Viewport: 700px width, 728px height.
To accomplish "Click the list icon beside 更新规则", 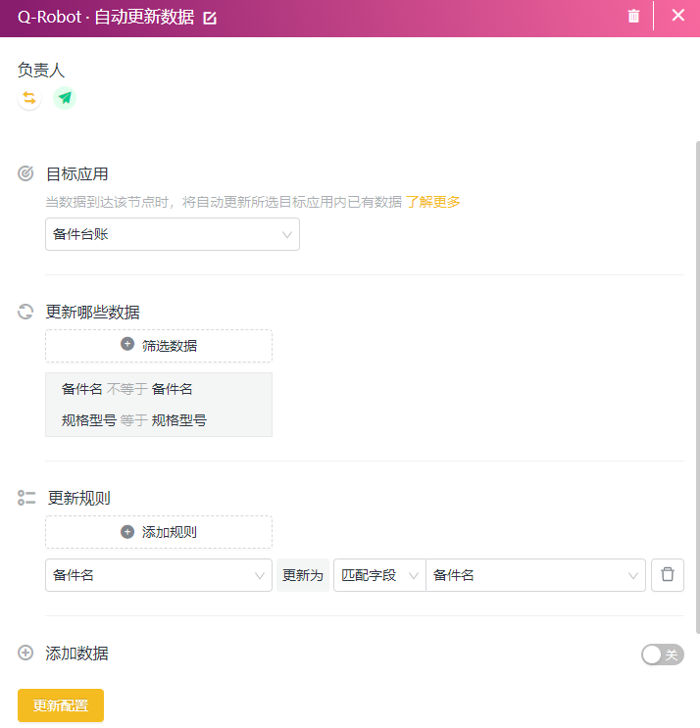I will pos(26,498).
